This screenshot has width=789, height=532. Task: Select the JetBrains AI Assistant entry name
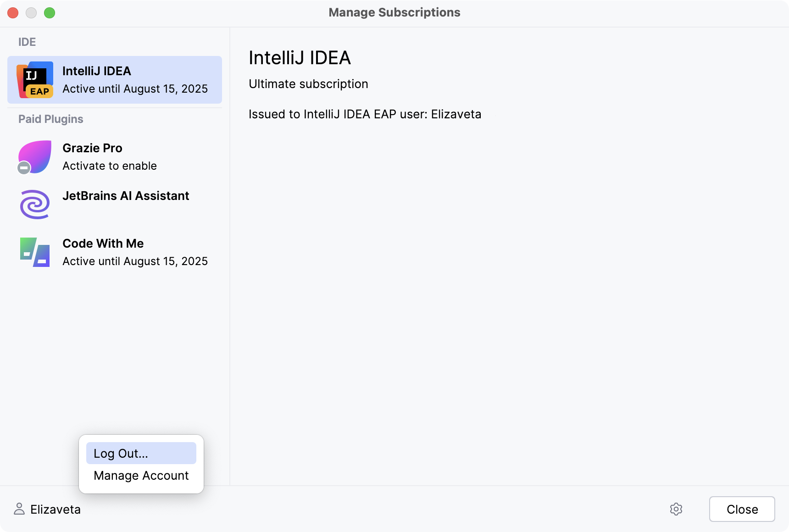pos(126,196)
